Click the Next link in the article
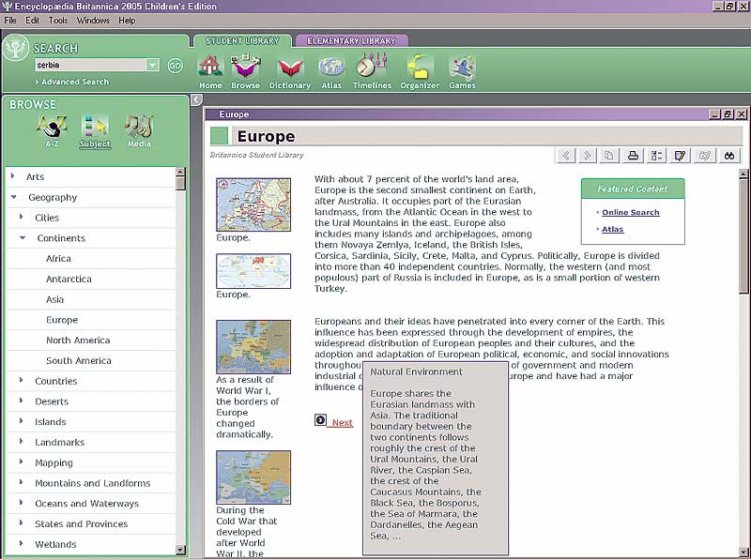The width and height of the screenshot is (751, 560). 342,423
